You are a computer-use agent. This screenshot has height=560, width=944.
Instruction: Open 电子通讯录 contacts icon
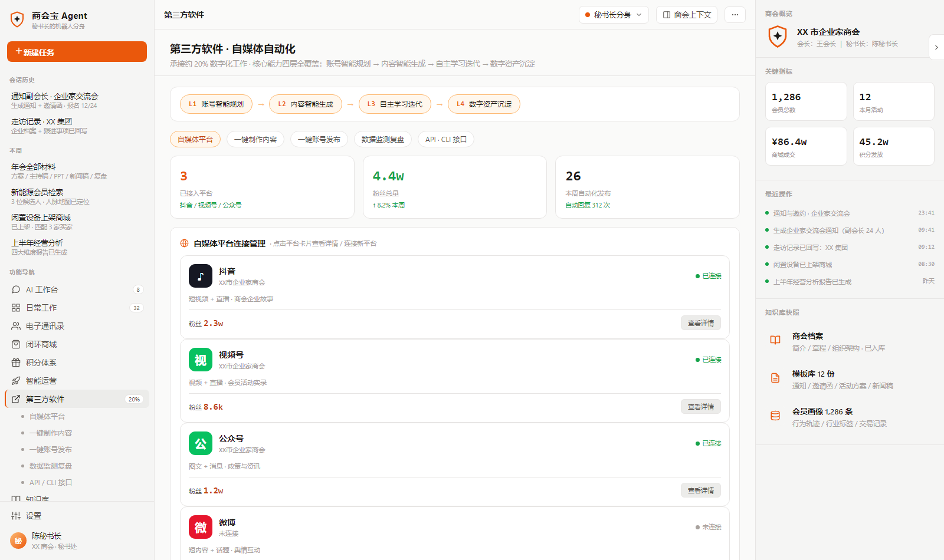click(16, 326)
